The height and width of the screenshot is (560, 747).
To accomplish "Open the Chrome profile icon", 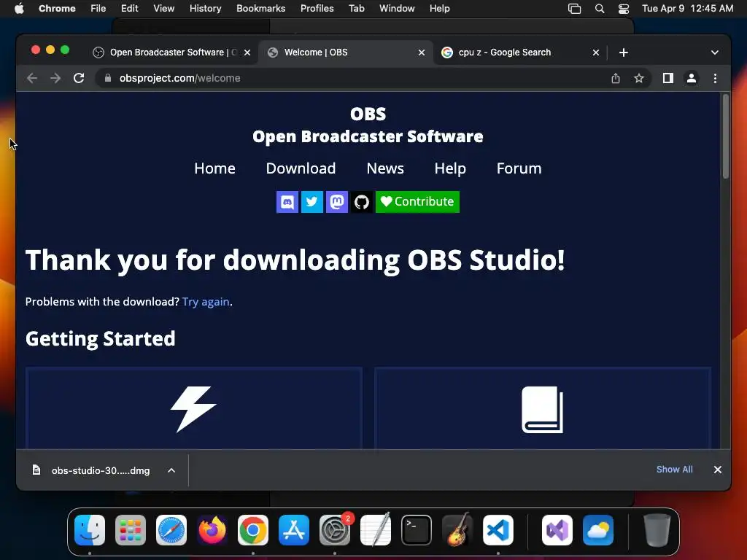I will click(x=692, y=78).
